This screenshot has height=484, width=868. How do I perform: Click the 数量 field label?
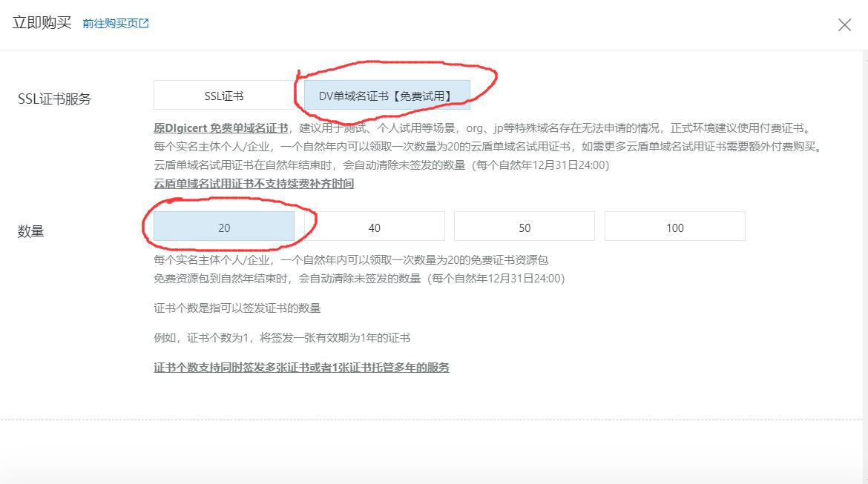coord(30,231)
